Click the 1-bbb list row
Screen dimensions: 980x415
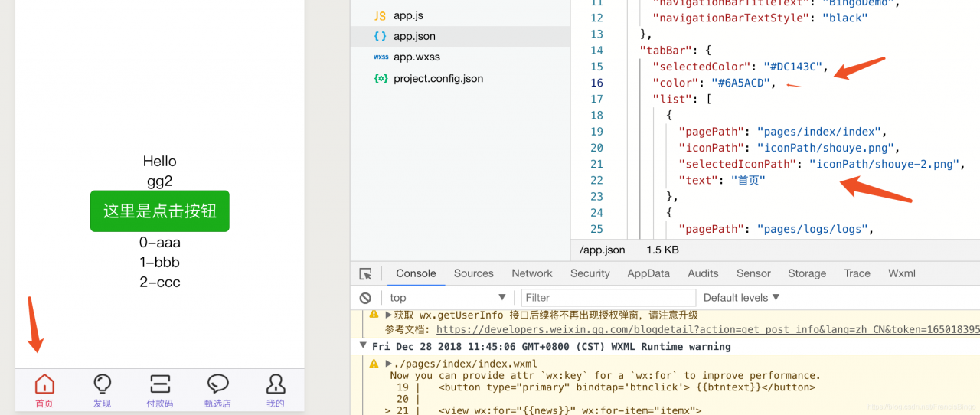pyautogui.click(x=159, y=262)
